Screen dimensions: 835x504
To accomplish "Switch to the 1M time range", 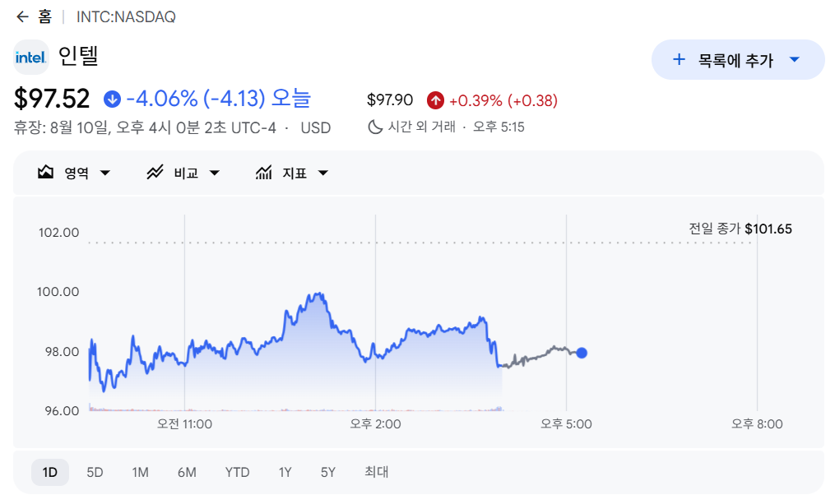I will (141, 472).
